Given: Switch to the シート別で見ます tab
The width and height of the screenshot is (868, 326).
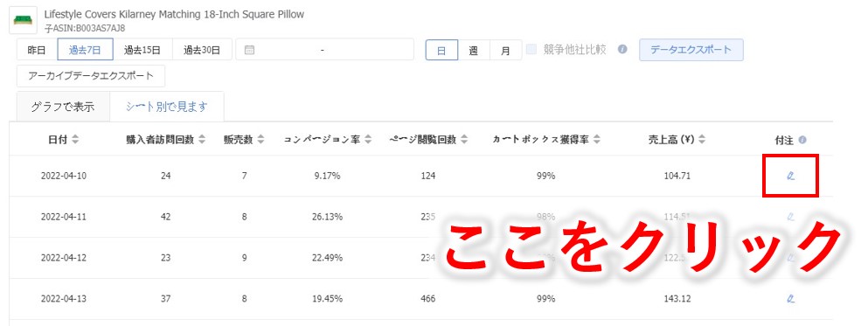Looking at the screenshot, I should pos(167,108).
